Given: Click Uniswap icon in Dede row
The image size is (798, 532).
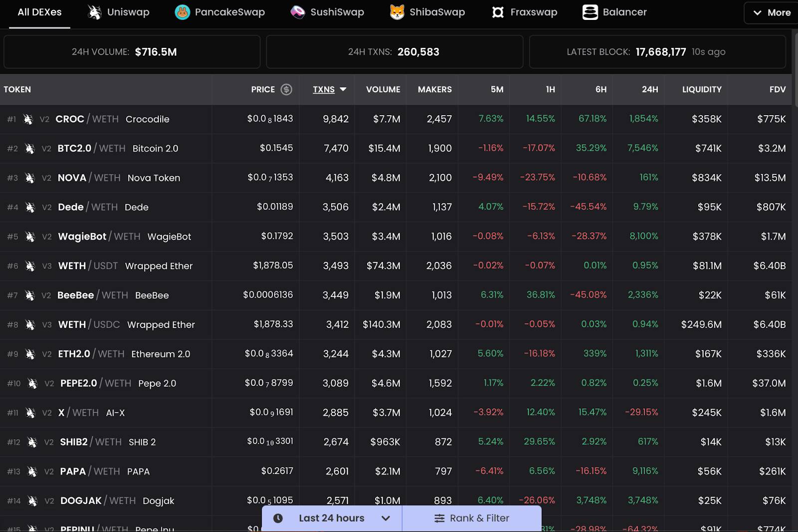Looking at the screenshot, I should pos(30,207).
